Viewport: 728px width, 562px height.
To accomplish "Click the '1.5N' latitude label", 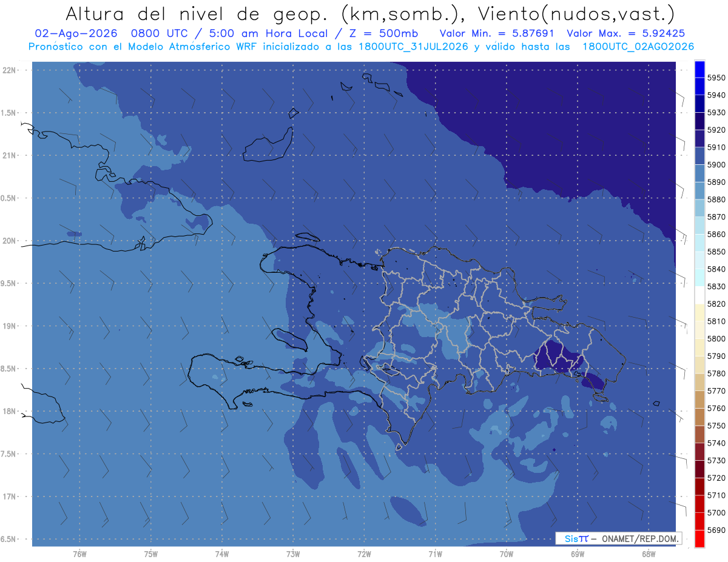I will [7, 113].
